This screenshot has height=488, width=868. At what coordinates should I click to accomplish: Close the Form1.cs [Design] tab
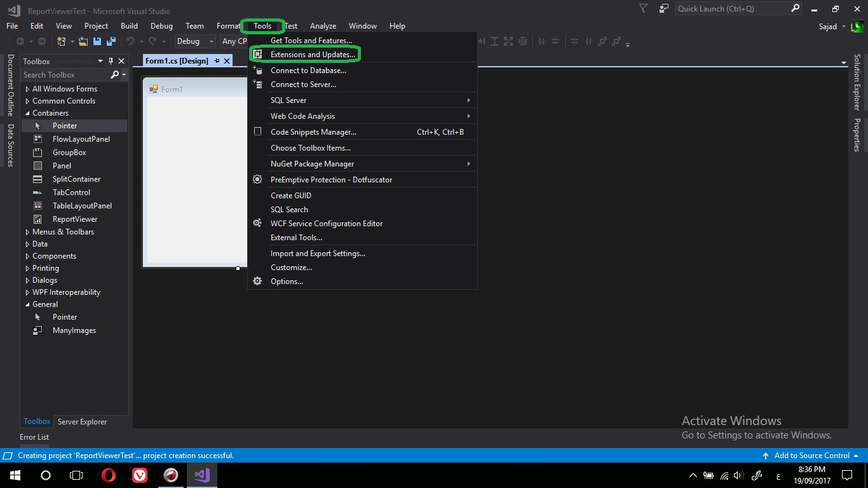click(x=227, y=61)
